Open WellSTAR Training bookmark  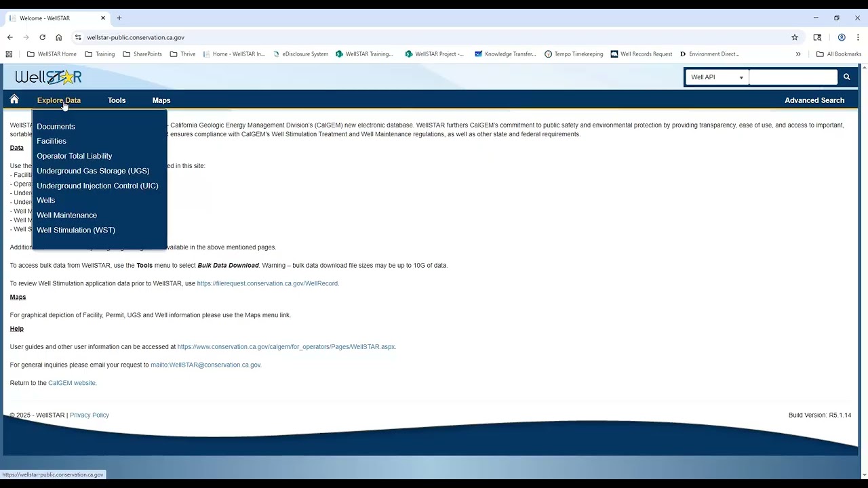pyautogui.click(x=364, y=54)
